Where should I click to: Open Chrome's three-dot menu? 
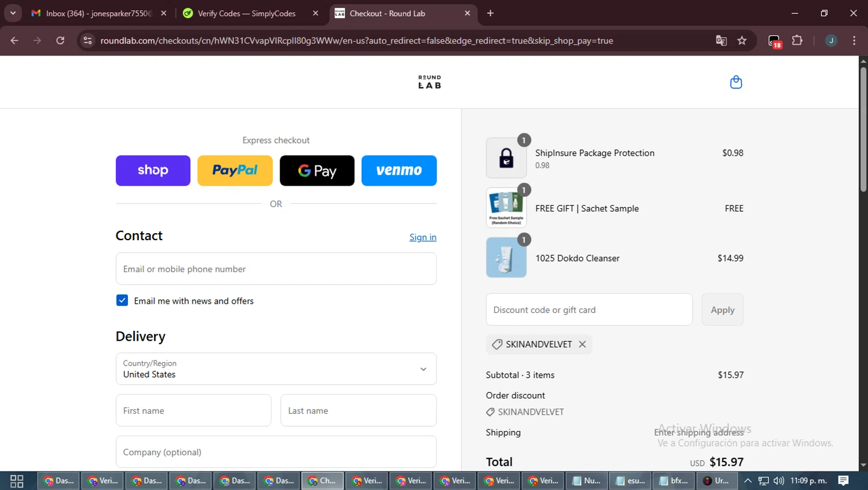854,40
